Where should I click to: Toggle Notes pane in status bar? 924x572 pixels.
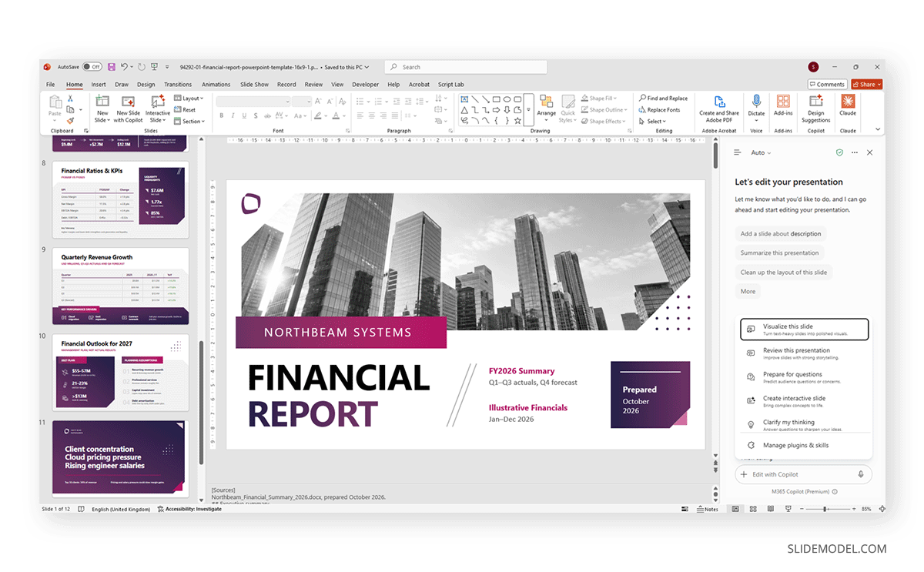(x=707, y=509)
